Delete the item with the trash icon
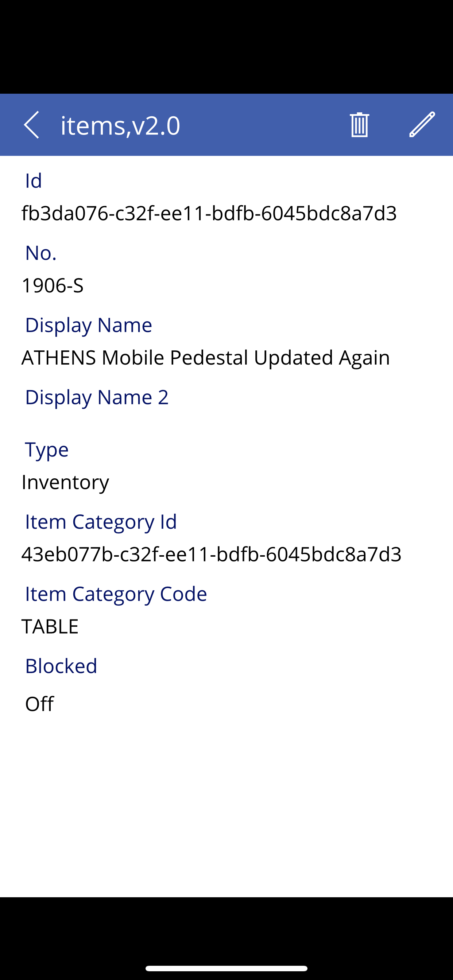The width and height of the screenshot is (453, 980). 359,125
